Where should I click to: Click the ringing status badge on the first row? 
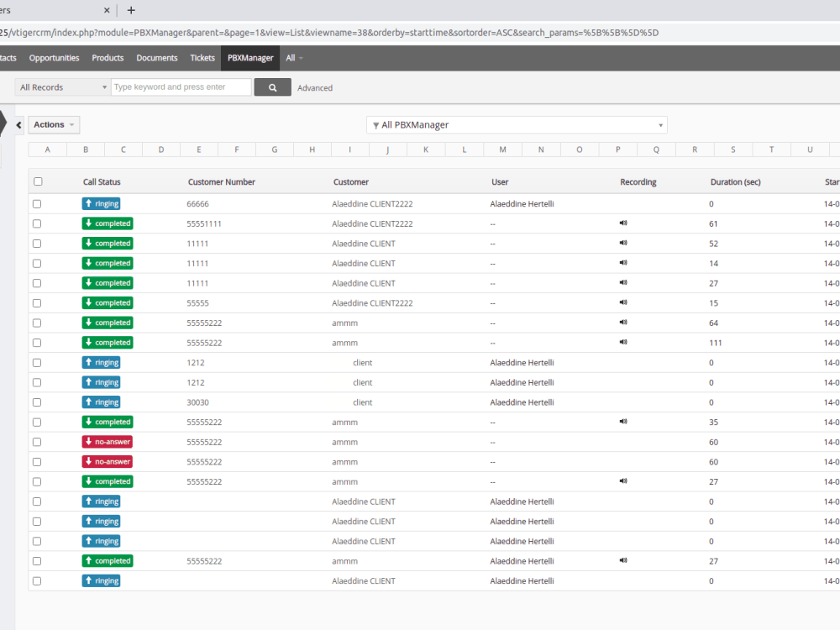[x=101, y=203]
